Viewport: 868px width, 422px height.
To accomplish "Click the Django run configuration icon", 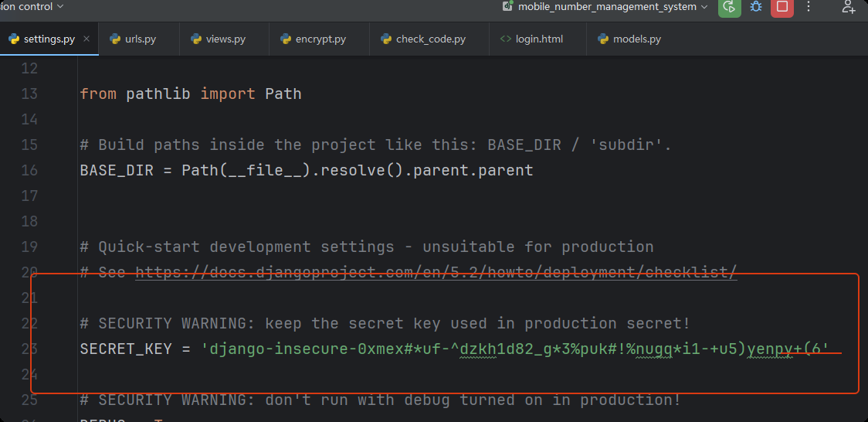I will 507,6.
